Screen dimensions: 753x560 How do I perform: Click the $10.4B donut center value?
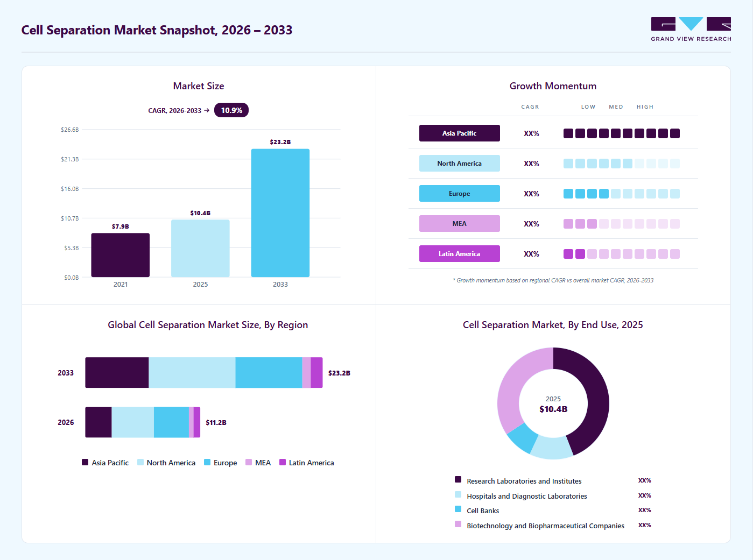[553, 409]
